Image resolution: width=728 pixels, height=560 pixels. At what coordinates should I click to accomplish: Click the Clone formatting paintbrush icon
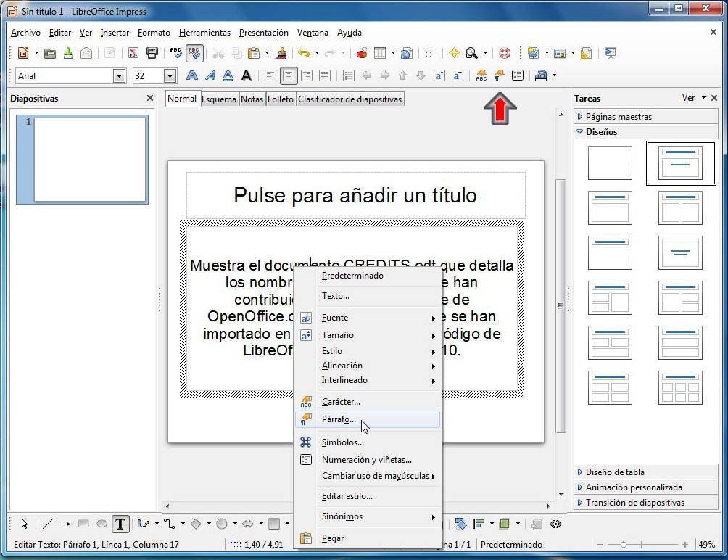point(281,53)
